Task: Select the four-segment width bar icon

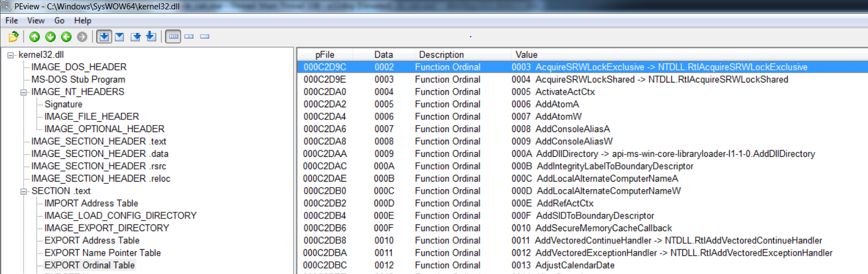Action: 173,37
